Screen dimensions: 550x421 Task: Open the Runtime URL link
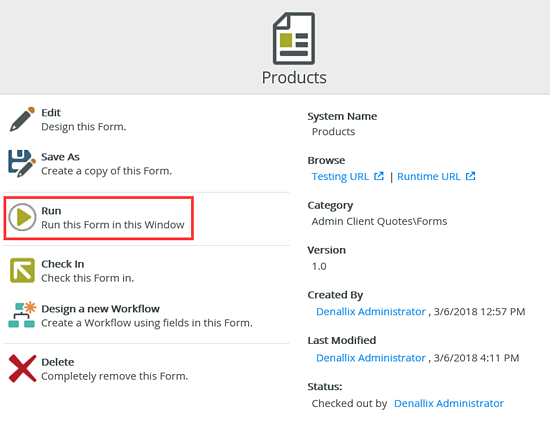click(x=429, y=176)
